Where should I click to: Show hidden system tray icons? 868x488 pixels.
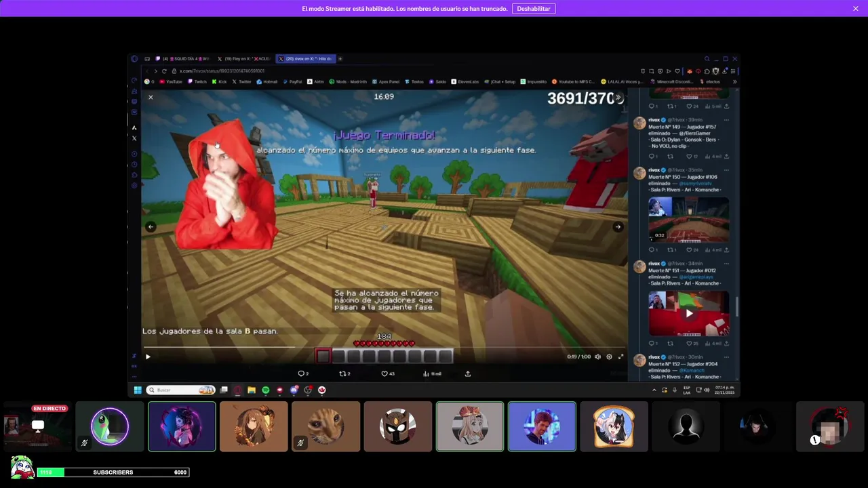coord(654,390)
